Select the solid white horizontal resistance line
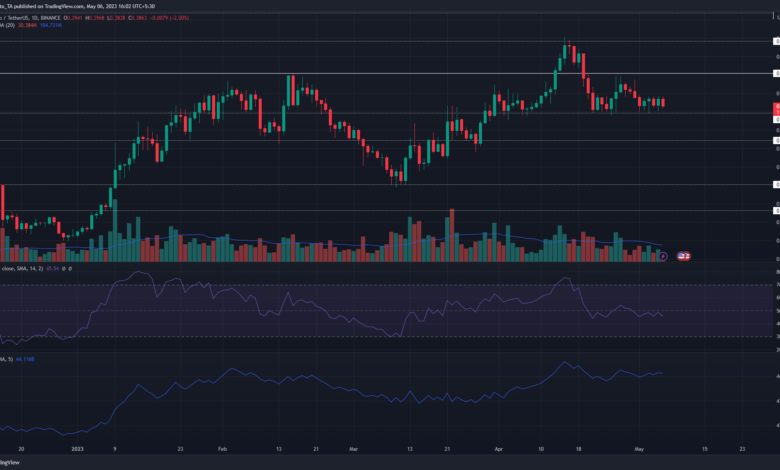Screen dimensions: 780x470 (x=400, y=74)
